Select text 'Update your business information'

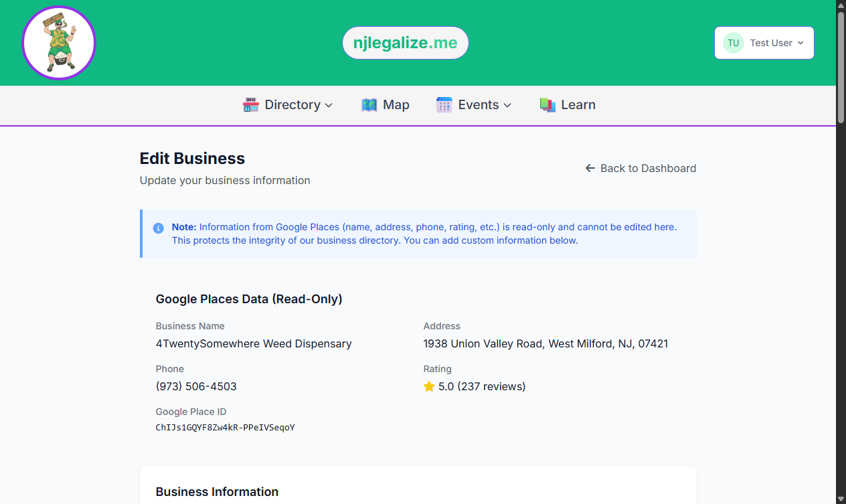(x=225, y=180)
